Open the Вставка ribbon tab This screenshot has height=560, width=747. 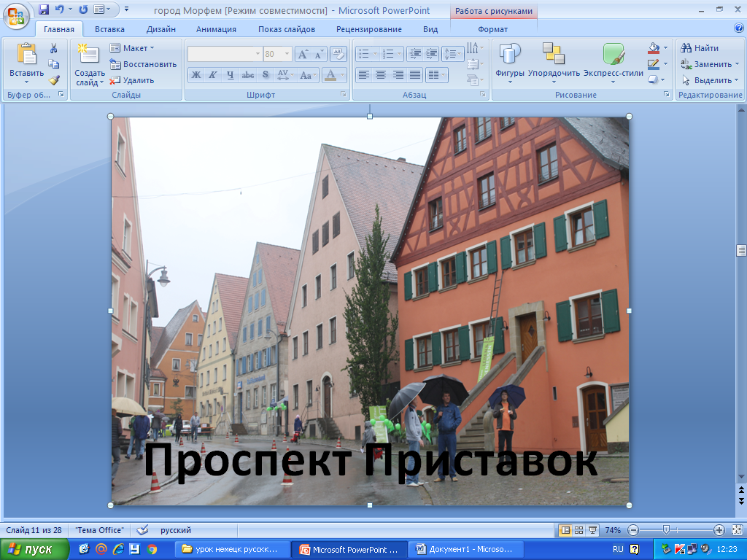pyautogui.click(x=109, y=29)
